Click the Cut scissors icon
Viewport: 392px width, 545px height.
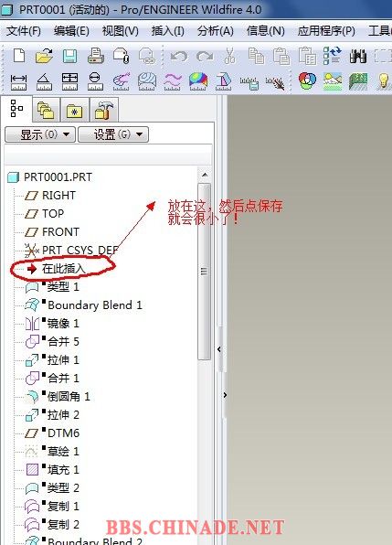tap(229, 56)
